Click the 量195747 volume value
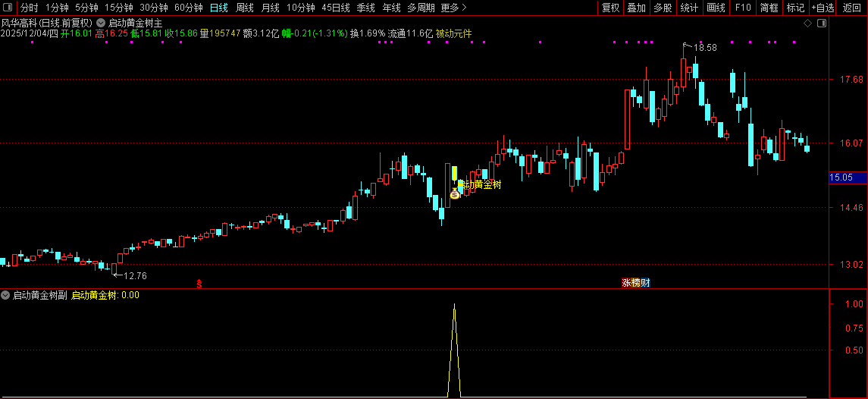Viewport: 868px width, 399px height. tap(220, 34)
